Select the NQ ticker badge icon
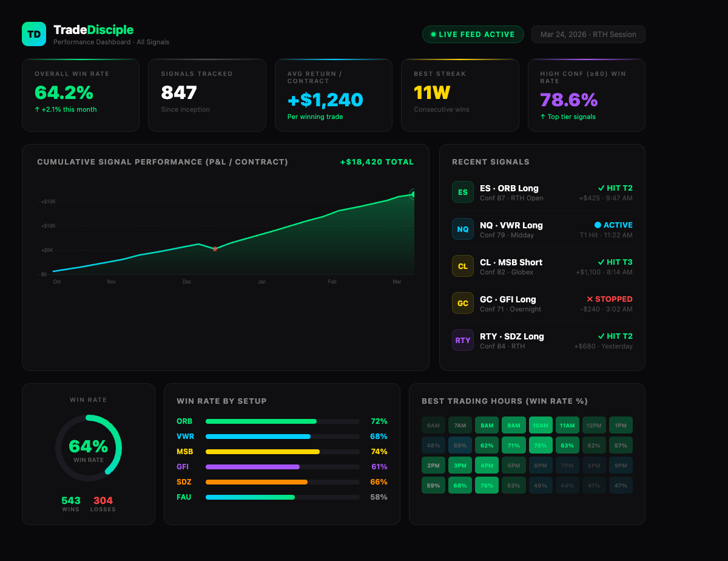This screenshot has width=728, height=561. tap(462, 229)
